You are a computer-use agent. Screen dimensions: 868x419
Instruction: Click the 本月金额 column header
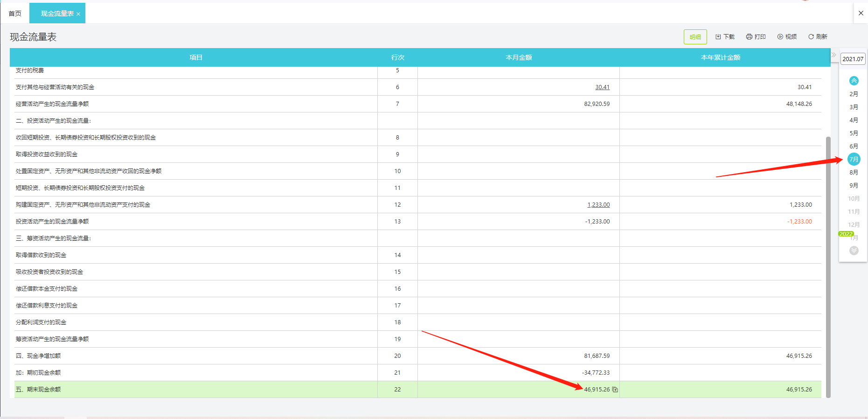519,57
